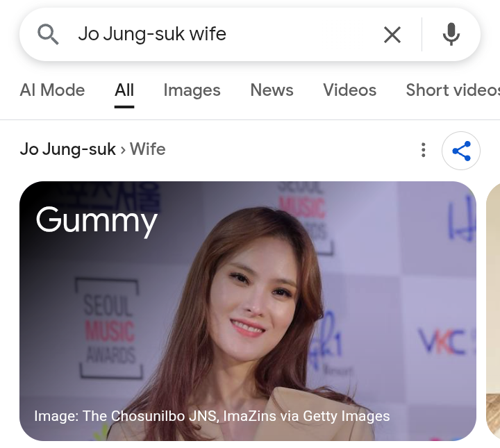Select the partially visible next card on the right

493,311
